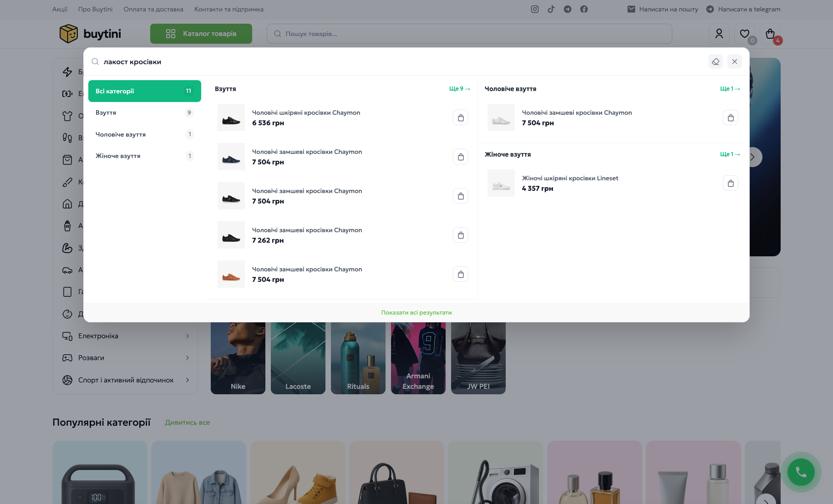This screenshot has height=504, width=833.
Task: Add 6 536 грн leather Chaymon to cart
Action: pos(461,117)
